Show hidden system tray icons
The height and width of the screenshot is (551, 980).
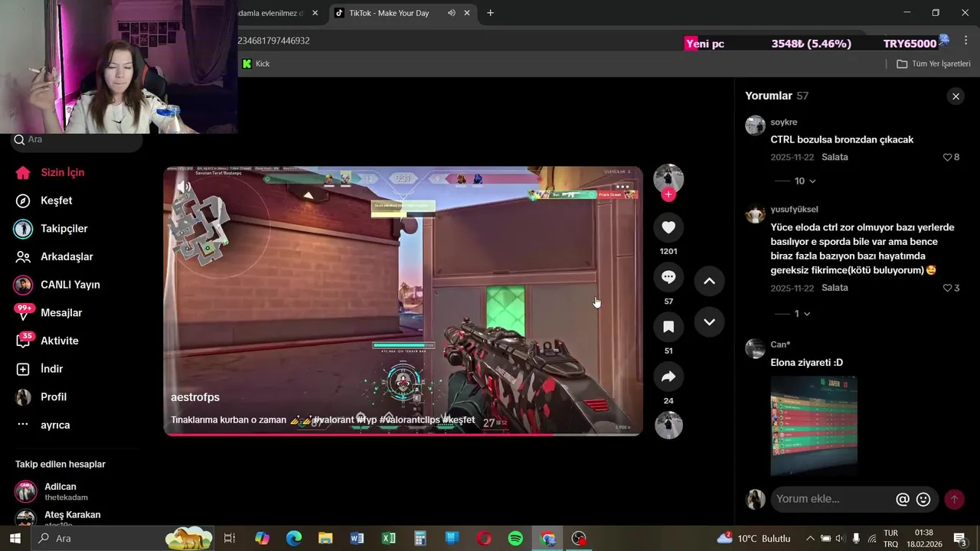[x=810, y=539]
